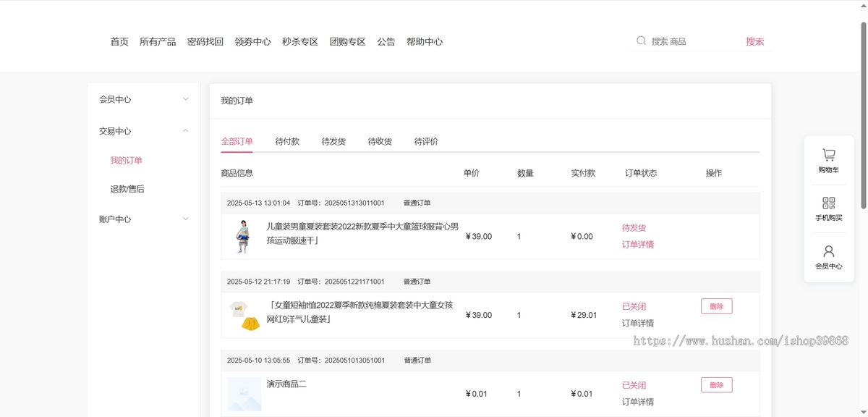
Task: Open the member center user icon
Action: (x=828, y=252)
